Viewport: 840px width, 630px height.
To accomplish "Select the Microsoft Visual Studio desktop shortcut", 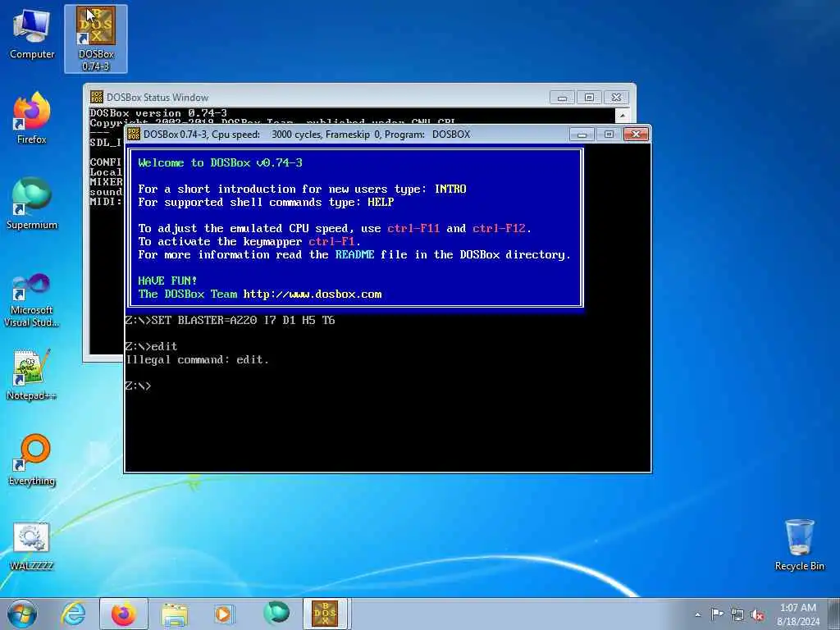I will pyautogui.click(x=32, y=300).
